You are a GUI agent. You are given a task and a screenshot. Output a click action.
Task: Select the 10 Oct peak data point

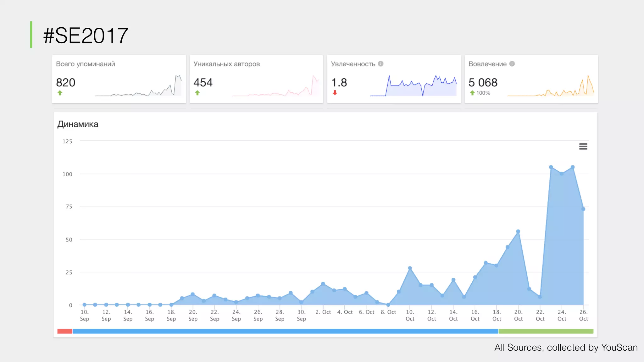tap(410, 268)
